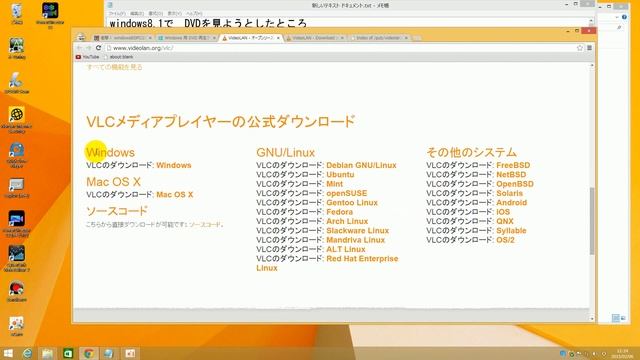Open Notepad's ファイル menu

tap(117, 13)
